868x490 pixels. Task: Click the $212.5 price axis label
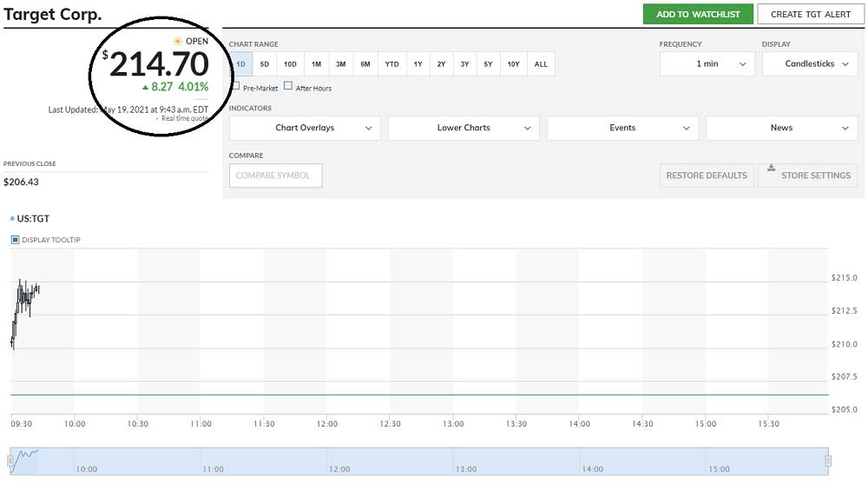845,311
